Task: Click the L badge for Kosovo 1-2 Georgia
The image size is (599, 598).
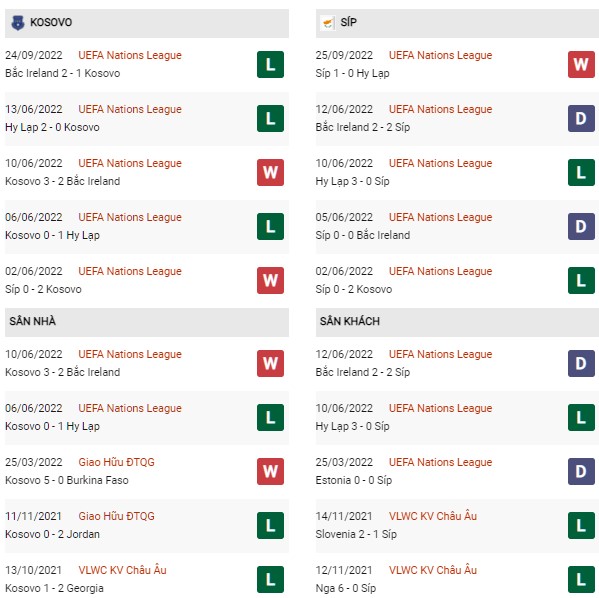Action: (270, 579)
